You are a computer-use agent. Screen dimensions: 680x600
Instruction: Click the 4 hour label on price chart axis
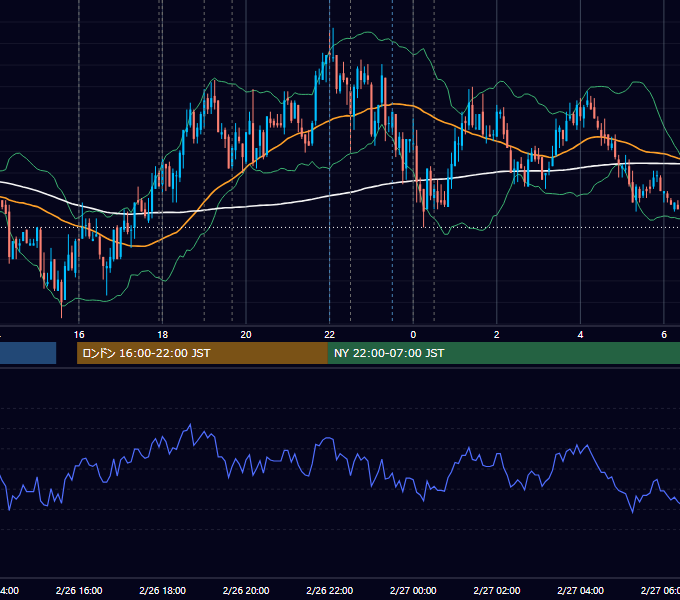(580, 335)
